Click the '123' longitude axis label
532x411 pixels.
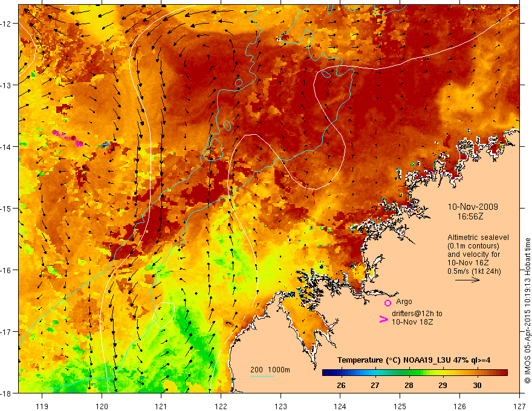tap(281, 406)
